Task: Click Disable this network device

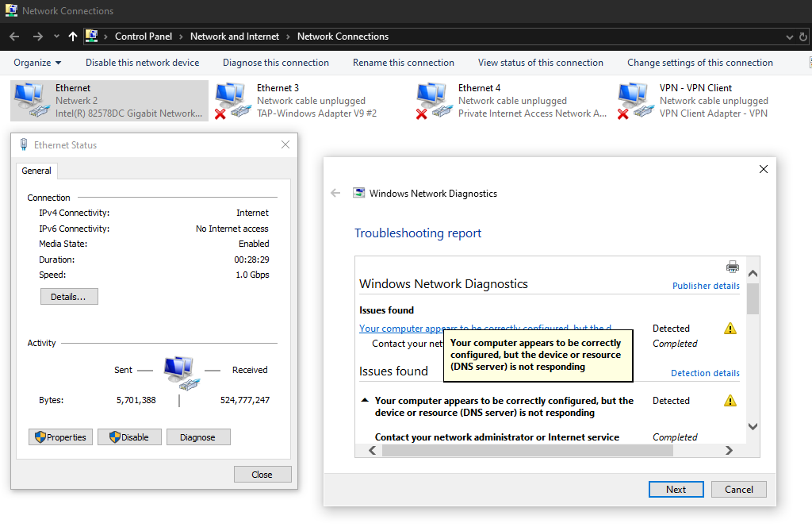Action: (x=142, y=63)
